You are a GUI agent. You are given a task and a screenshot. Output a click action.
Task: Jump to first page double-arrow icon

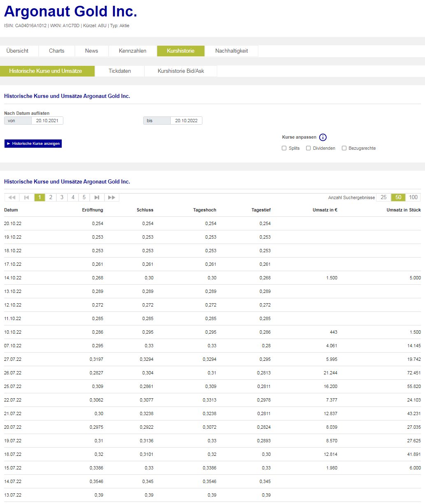pos(12,197)
